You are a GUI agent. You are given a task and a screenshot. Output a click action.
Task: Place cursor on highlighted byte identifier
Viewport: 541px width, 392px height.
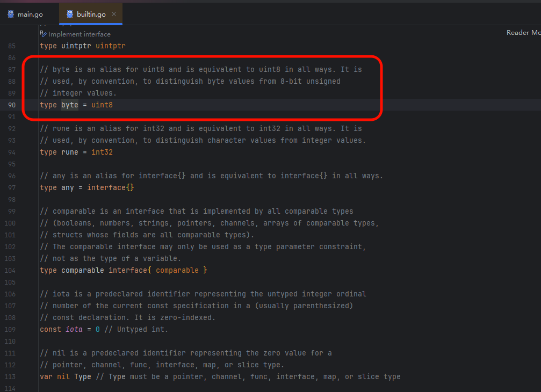70,105
